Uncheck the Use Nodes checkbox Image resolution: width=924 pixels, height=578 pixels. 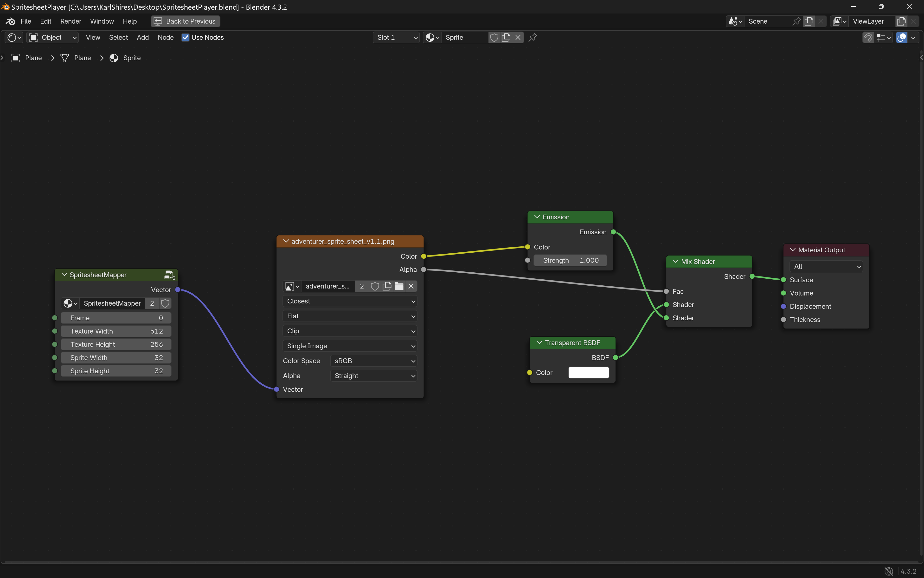(185, 38)
